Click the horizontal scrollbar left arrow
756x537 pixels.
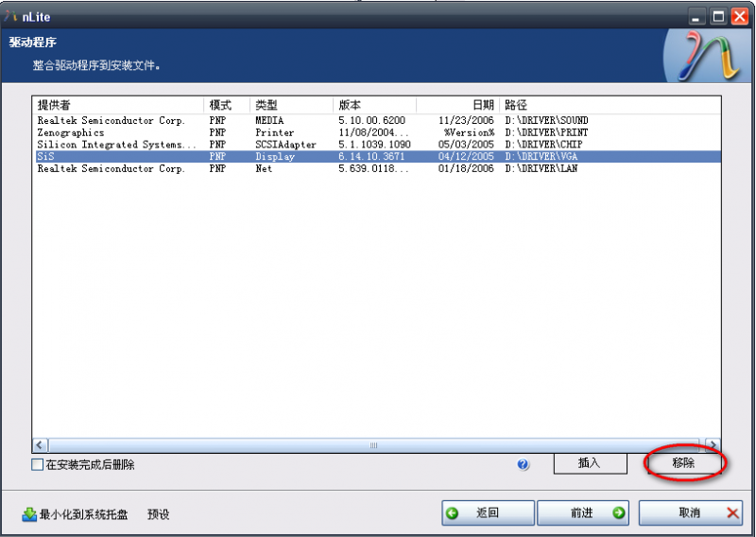[x=40, y=445]
